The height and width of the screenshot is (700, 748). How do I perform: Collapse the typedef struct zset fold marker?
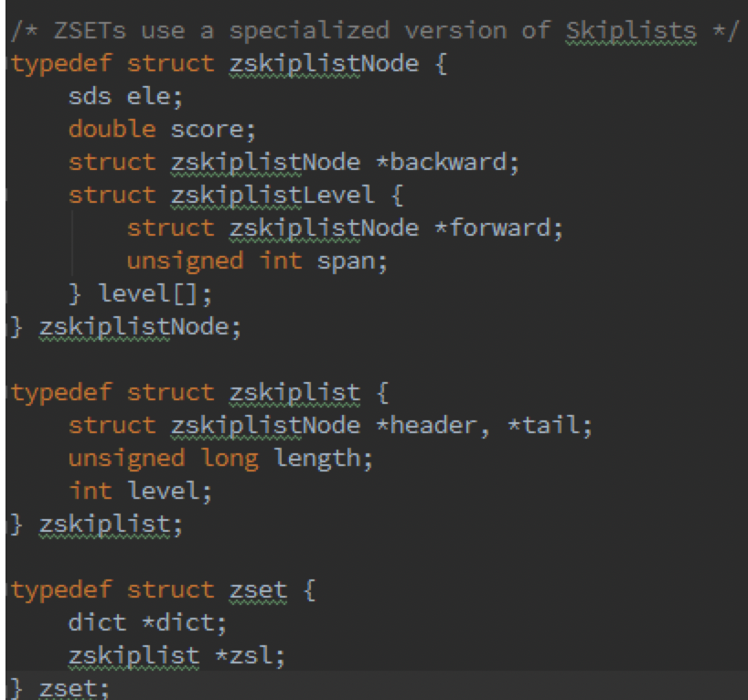point(5,590)
